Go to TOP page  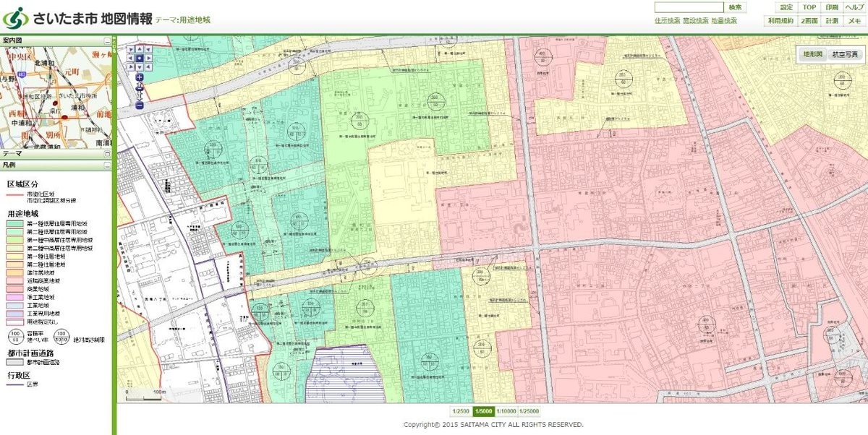809,7
